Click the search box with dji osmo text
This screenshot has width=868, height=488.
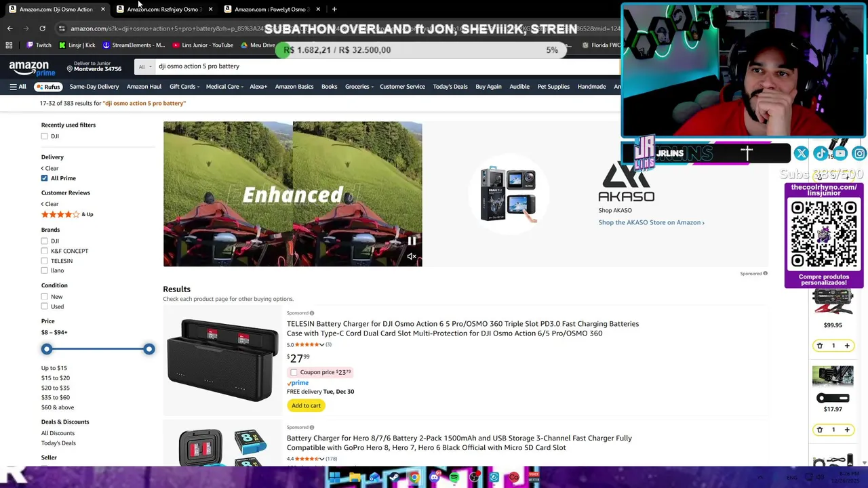coord(387,66)
